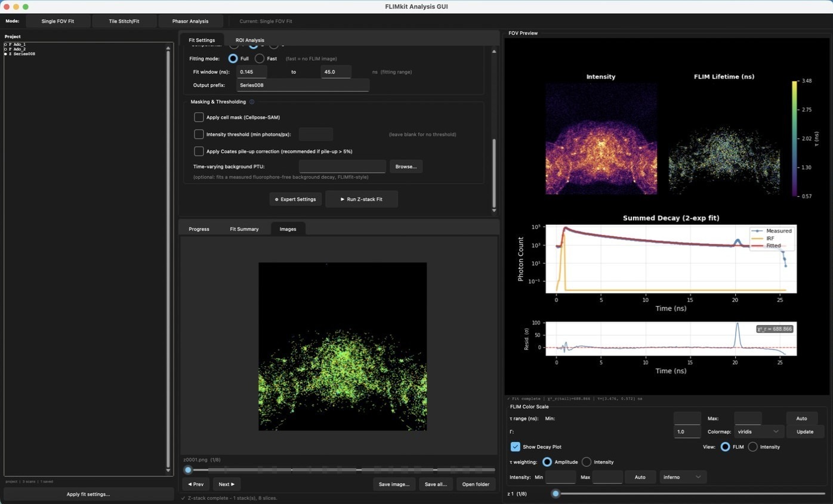The height and width of the screenshot is (504, 833).
Task: Uncheck the Show Decay Plot checkbox
Action: 516,447
